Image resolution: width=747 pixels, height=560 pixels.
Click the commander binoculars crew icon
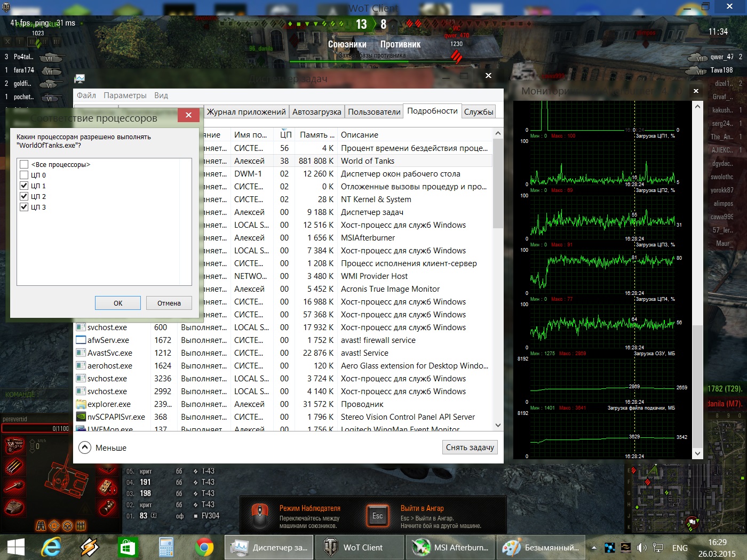[x=41, y=526]
